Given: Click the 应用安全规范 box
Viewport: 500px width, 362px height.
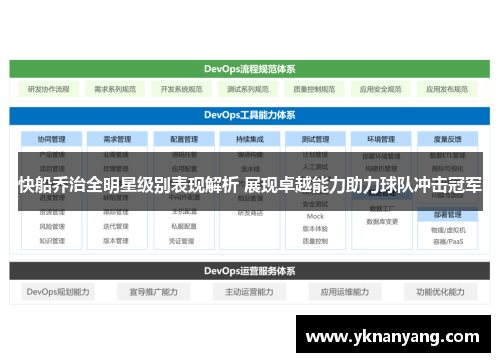Looking at the screenshot, I should pos(380,89).
